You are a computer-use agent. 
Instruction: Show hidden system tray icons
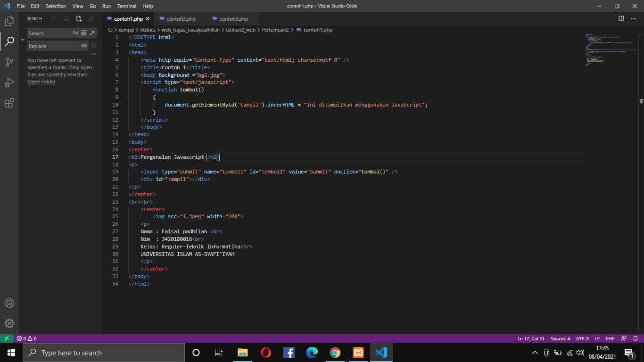point(535,353)
